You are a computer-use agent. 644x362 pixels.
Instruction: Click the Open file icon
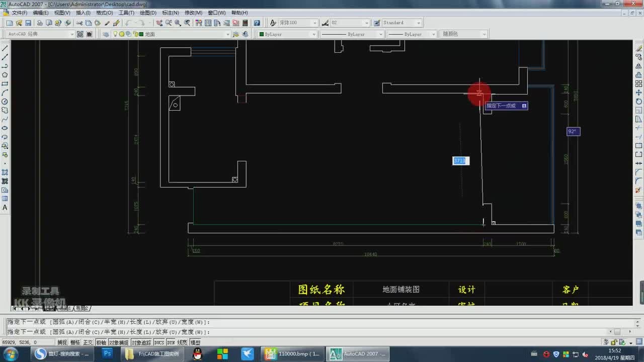tap(19, 23)
